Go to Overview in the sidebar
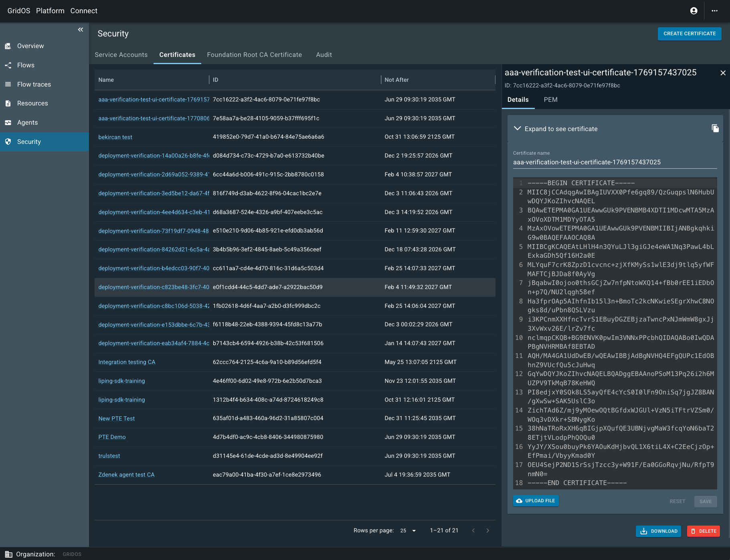The height and width of the screenshot is (560, 730). [x=30, y=46]
